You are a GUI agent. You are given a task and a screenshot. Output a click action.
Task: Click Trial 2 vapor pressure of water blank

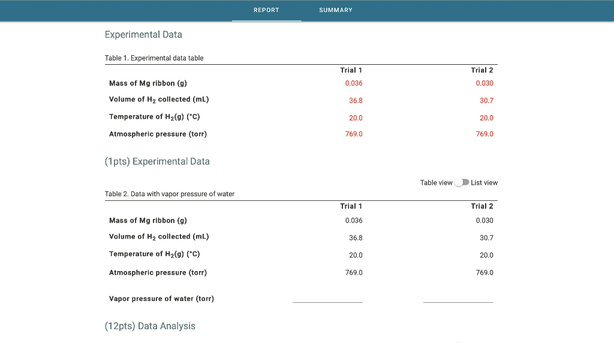click(458, 300)
